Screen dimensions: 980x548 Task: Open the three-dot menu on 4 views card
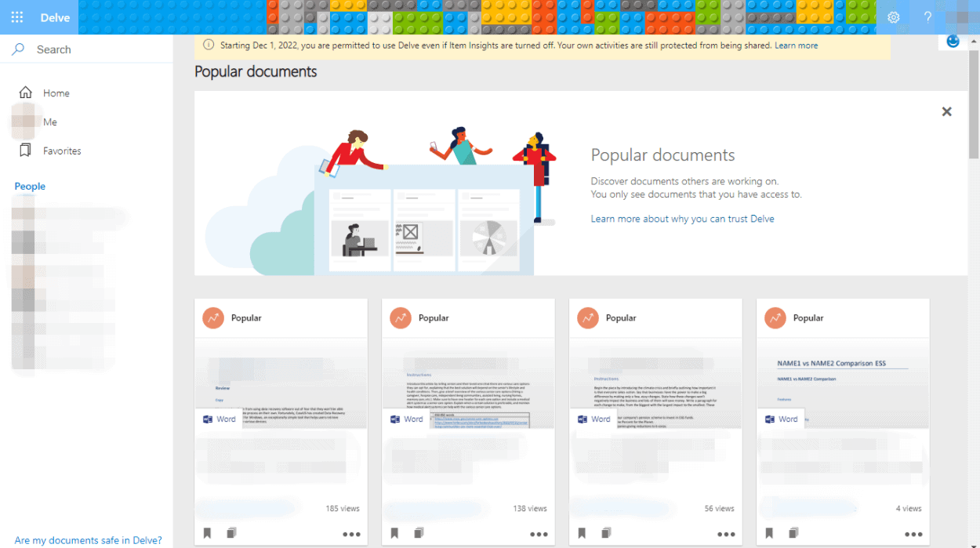pyautogui.click(x=913, y=534)
